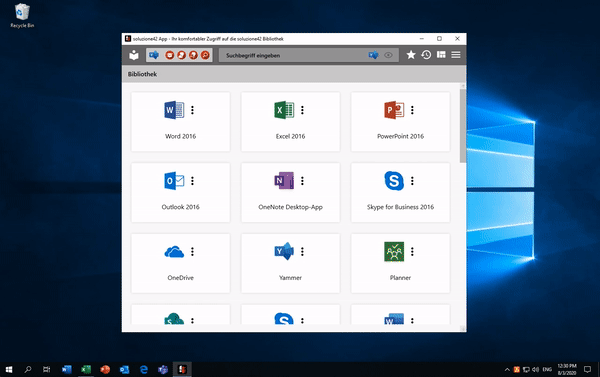Open Task View in the taskbar
This screenshot has height=377, width=600.
coord(46,369)
